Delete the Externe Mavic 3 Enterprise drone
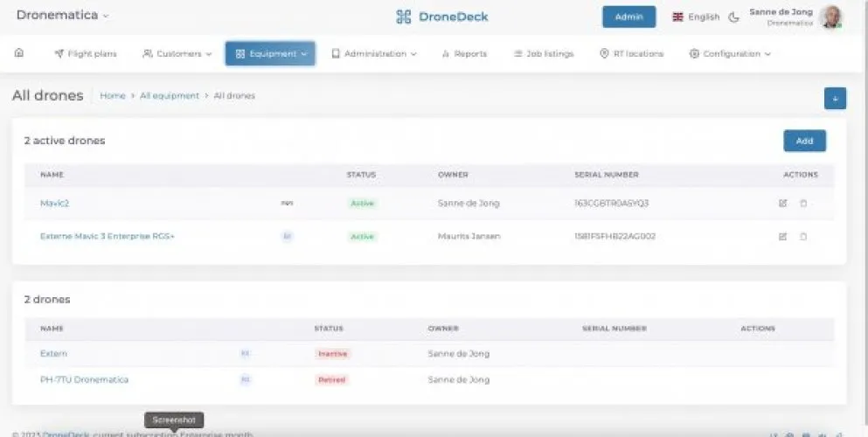This screenshot has height=437, width=868. [803, 236]
